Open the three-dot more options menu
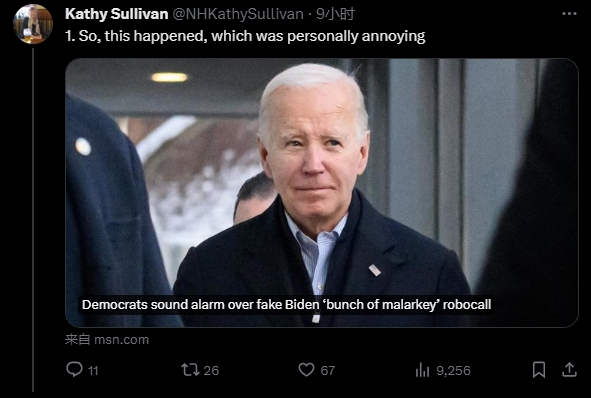The height and width of the screenshot is (398, 591). (569, 14)
